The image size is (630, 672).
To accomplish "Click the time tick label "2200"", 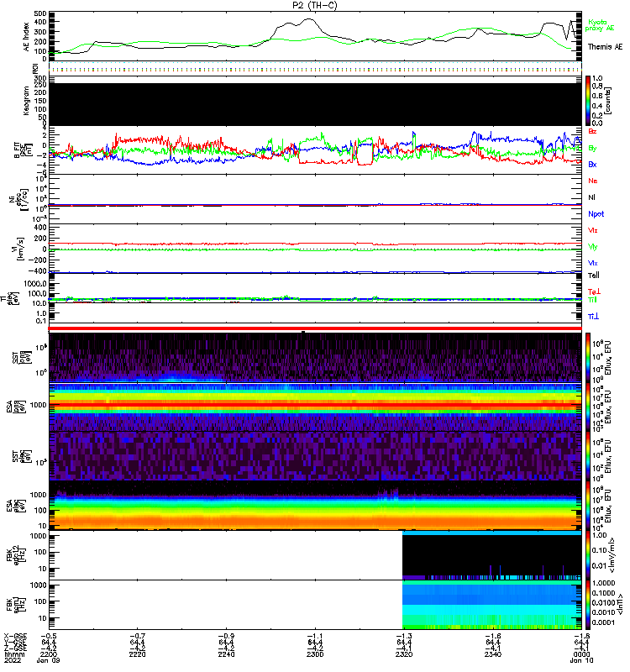I will [49, 654].
